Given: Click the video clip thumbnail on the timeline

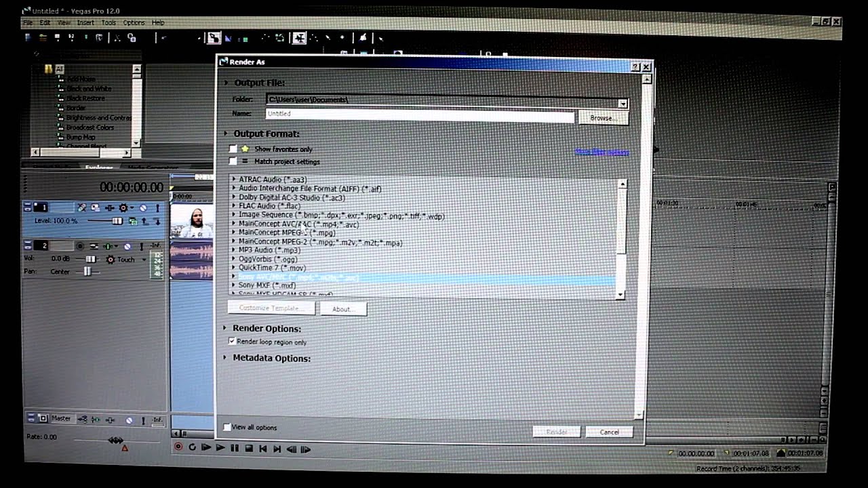Looking at the screenshot, I should [x=192, y=222].
